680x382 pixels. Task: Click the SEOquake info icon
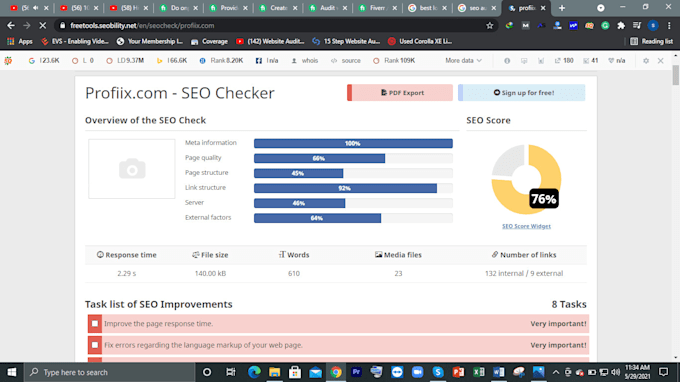507,61
